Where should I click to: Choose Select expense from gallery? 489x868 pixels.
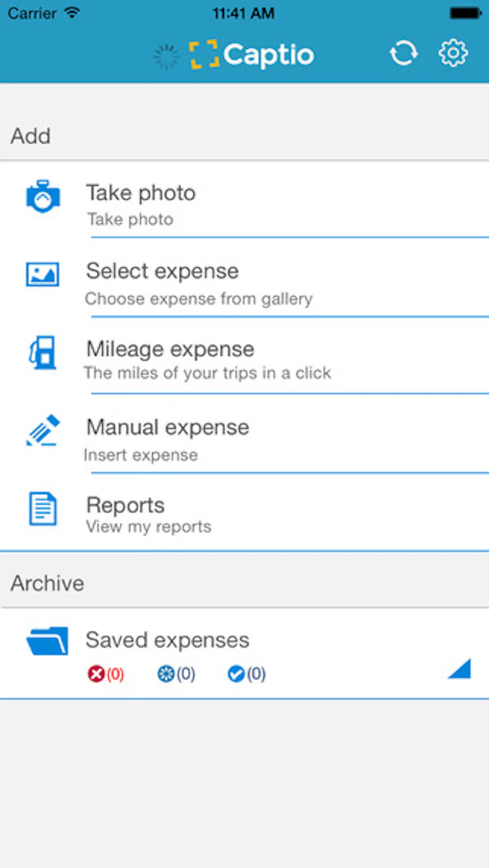click(x=244, y=278)
